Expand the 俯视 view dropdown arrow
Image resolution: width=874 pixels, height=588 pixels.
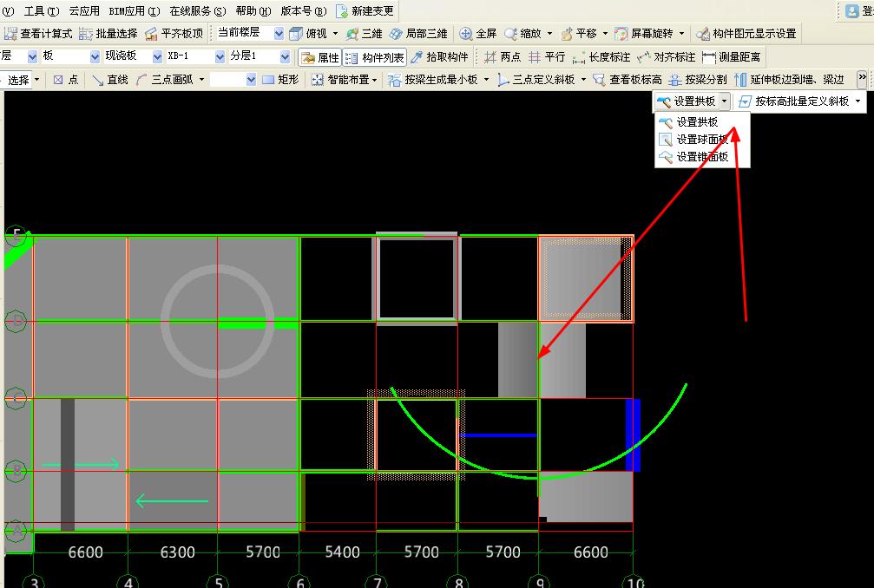tap(336, 34)
